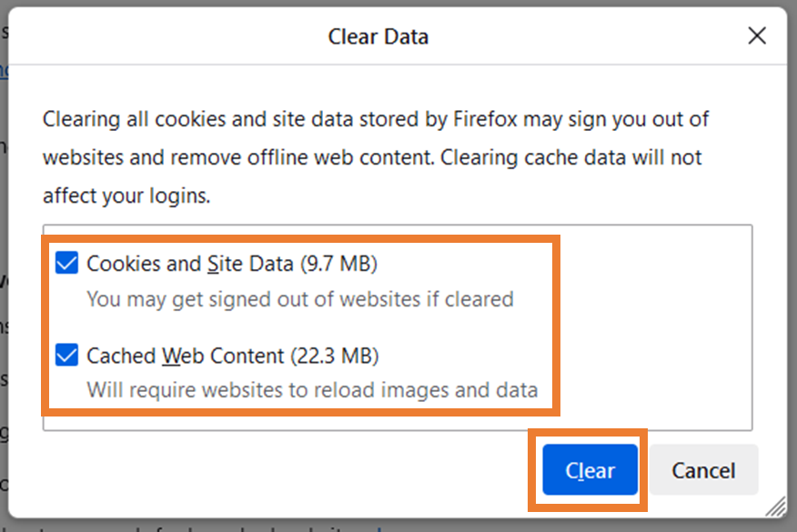Close the Clear Data dialog with X
797x532 pixels.
coord(756,36)
